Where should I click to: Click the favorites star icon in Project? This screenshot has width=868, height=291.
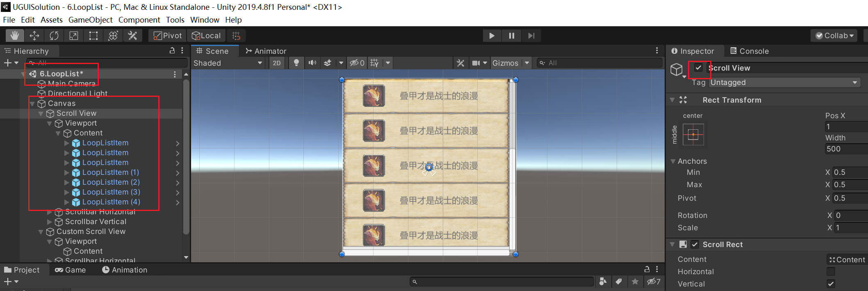(x=635, y=282)
